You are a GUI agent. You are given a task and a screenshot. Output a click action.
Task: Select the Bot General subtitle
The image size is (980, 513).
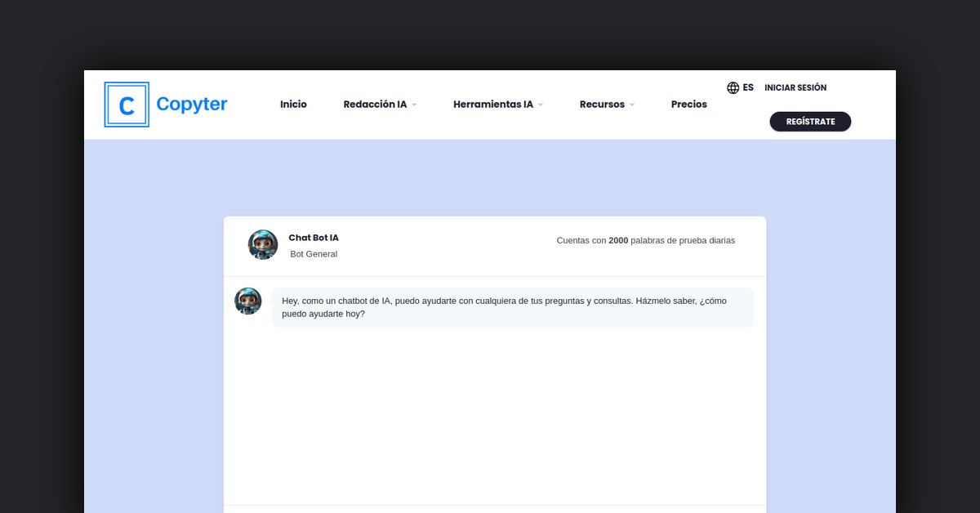point(314,254)
